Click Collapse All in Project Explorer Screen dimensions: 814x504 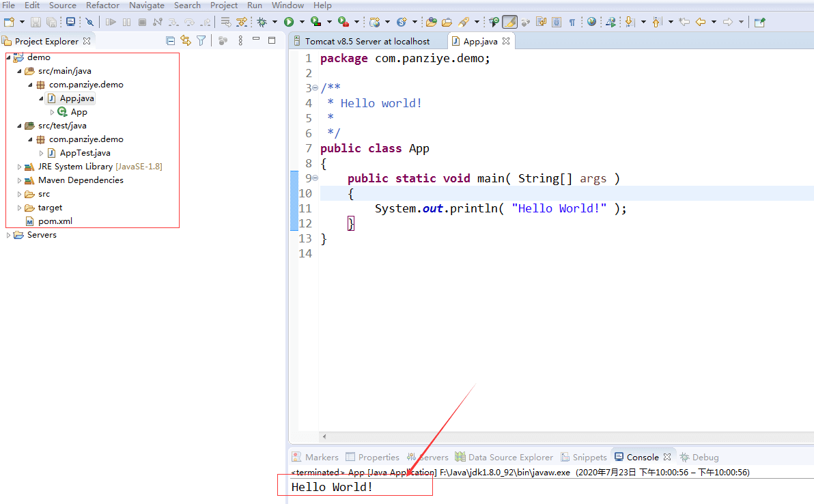(170, 40)
